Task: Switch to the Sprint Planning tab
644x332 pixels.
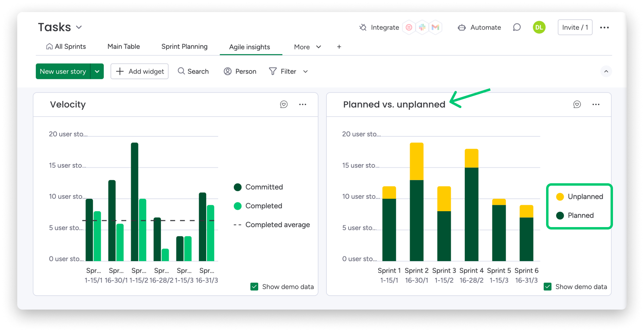Action: [184, 46]
